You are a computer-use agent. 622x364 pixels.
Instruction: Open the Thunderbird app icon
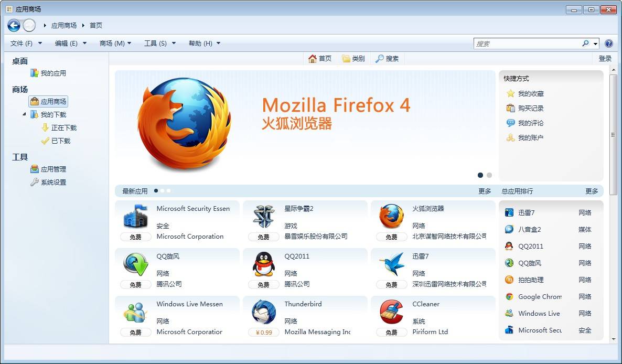coord(263,312)
